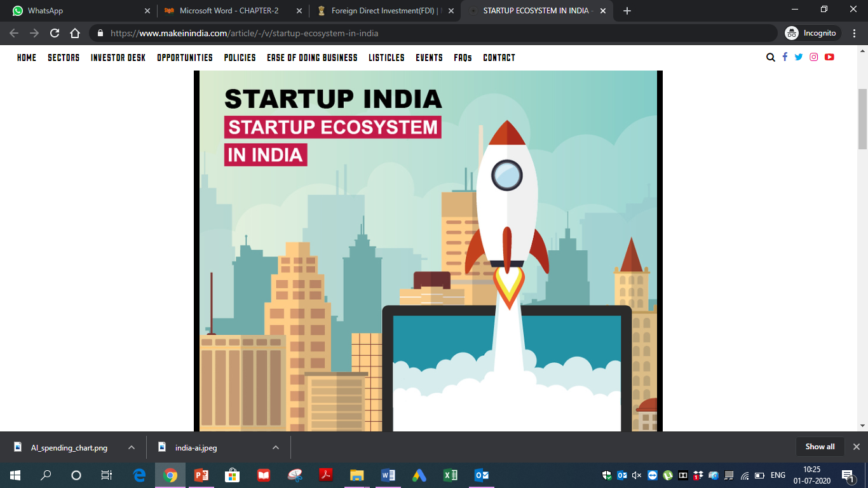
Task: Open Excel from taskbar
Action: tap(451, 475)
